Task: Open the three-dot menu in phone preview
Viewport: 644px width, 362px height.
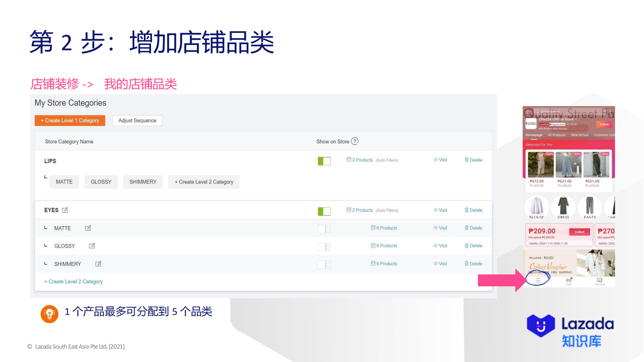Action: tap(610, 111)
